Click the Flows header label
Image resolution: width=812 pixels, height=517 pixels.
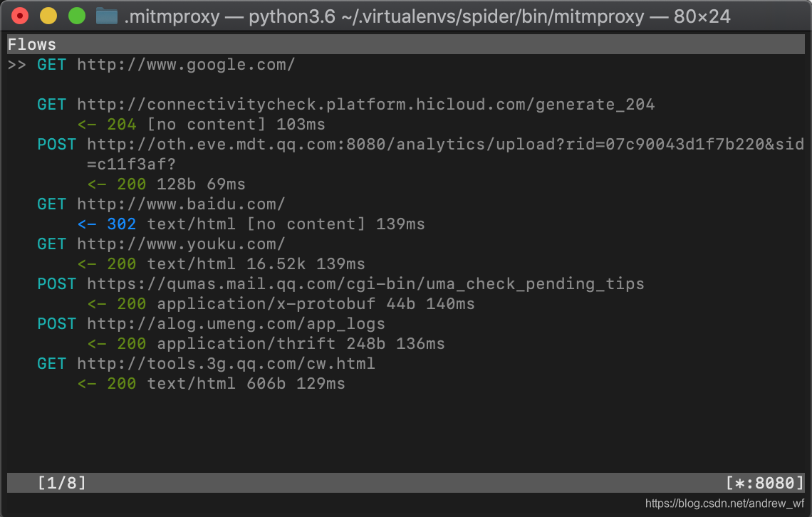pos(31,44)
